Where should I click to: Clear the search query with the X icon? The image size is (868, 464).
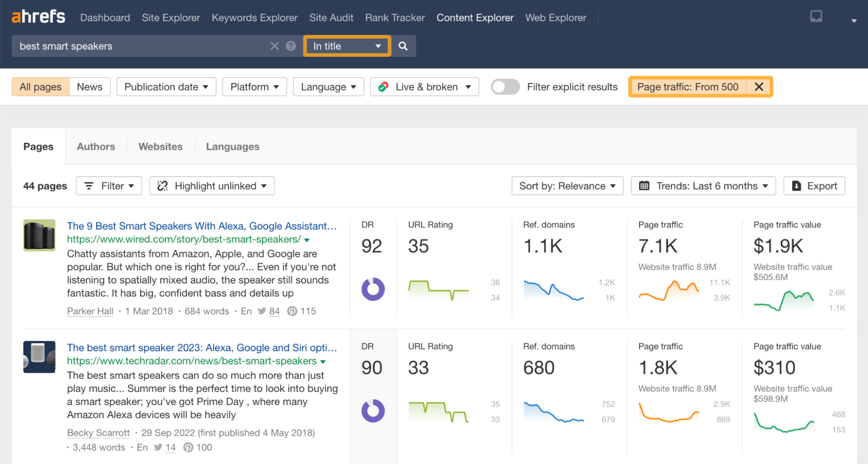pos(274,46)
